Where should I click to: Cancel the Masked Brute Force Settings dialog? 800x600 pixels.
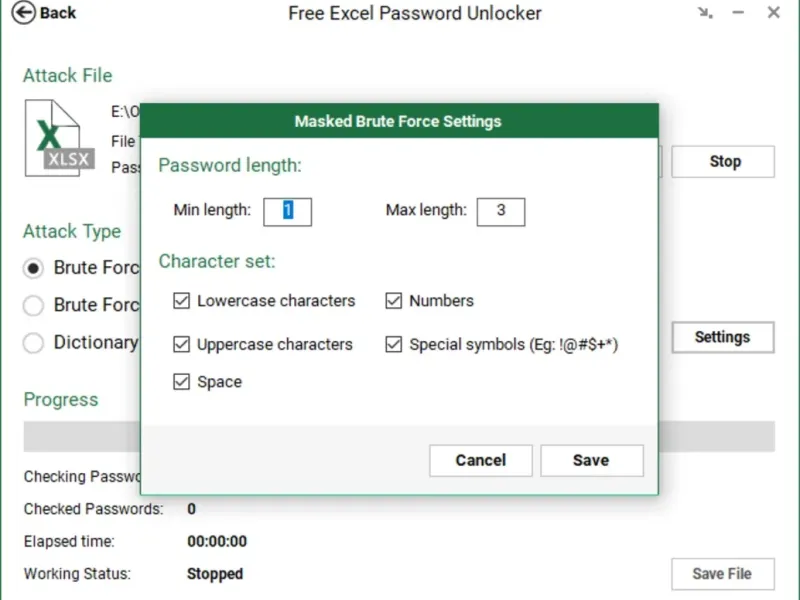pyautogui.click(x=481, y=460)
